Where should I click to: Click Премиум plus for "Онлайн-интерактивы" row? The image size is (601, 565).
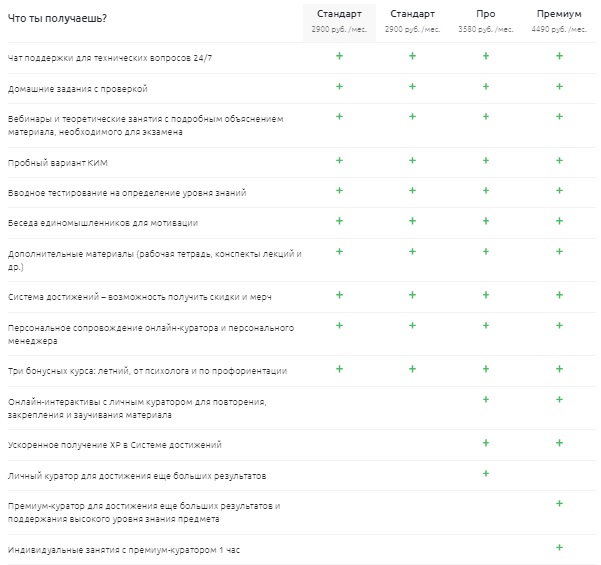click(559, 400)
